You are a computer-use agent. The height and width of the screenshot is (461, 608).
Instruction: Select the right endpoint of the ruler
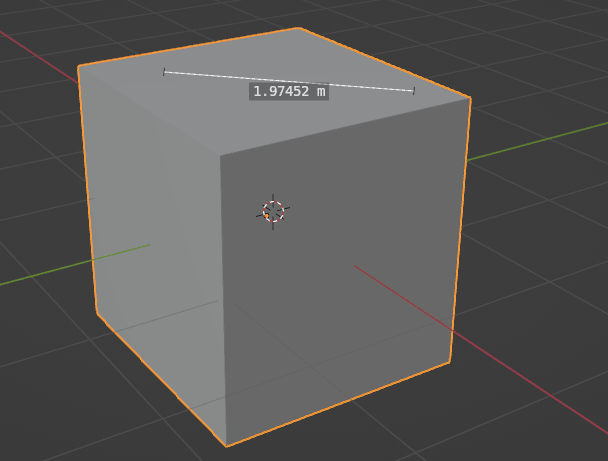(413, 91)
